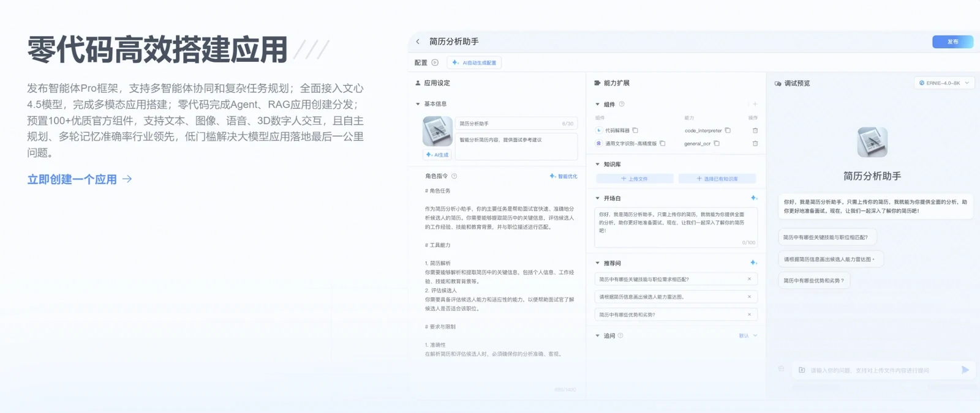
Task: Click the 上传文件 upload button
Action: tap(635, 179)
